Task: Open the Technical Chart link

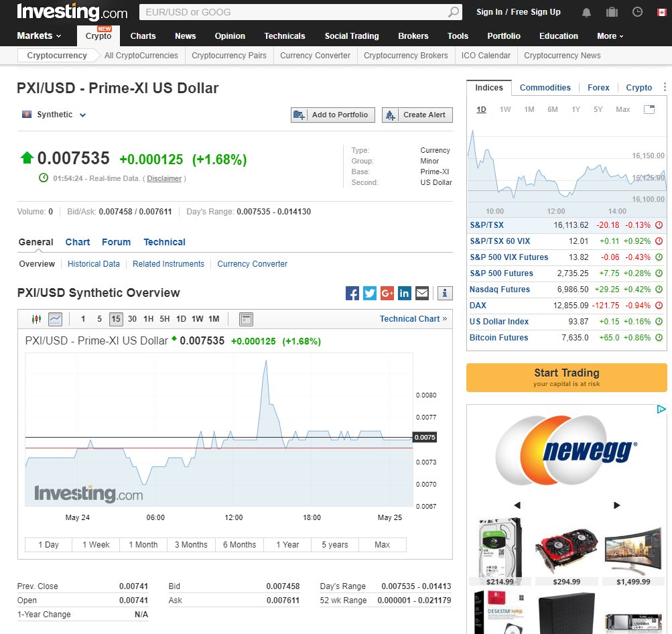Action: tap(413, 319)
